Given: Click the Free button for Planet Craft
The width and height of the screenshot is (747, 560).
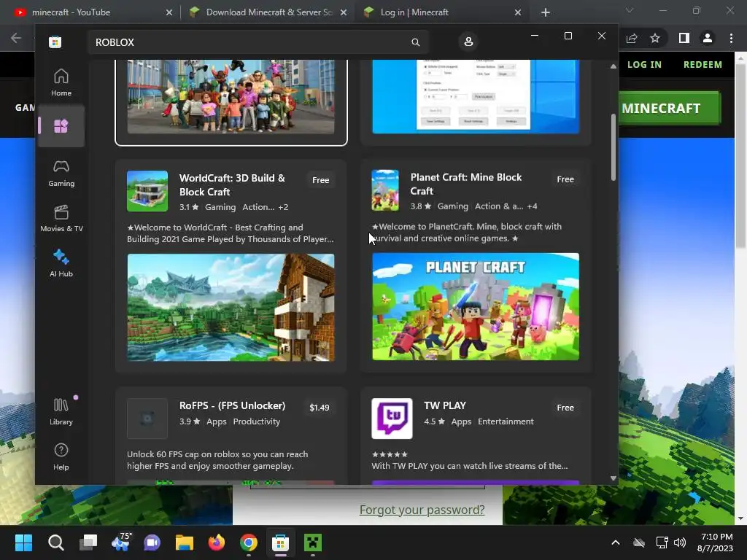Looking at the screenshot, I should coord(565,179).
